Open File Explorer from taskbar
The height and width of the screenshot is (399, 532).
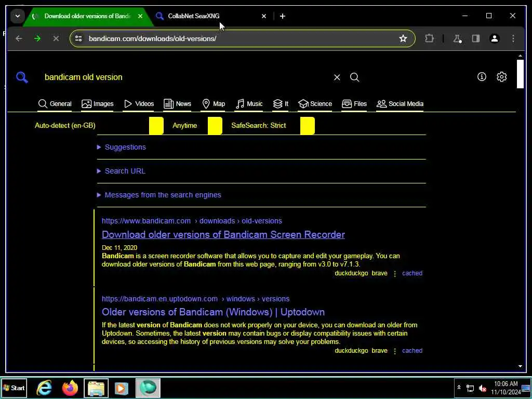tap(96, 388)
